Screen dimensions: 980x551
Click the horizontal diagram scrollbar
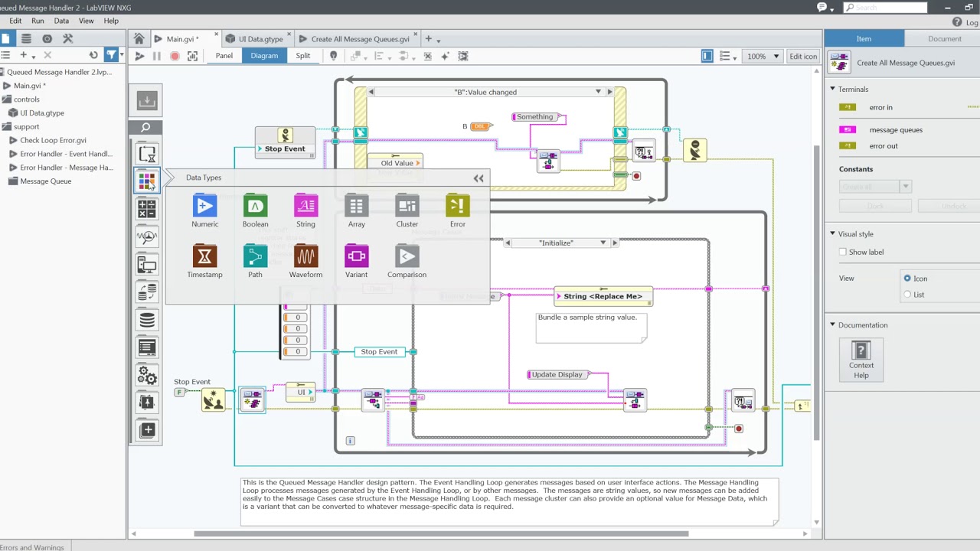click(441, 534)
